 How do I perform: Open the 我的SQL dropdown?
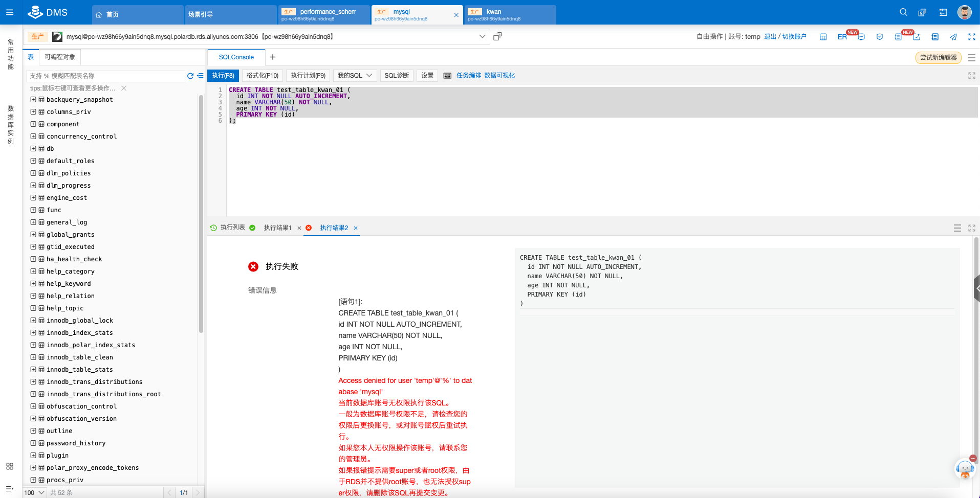pyautogui.click(x=354, y=75)
